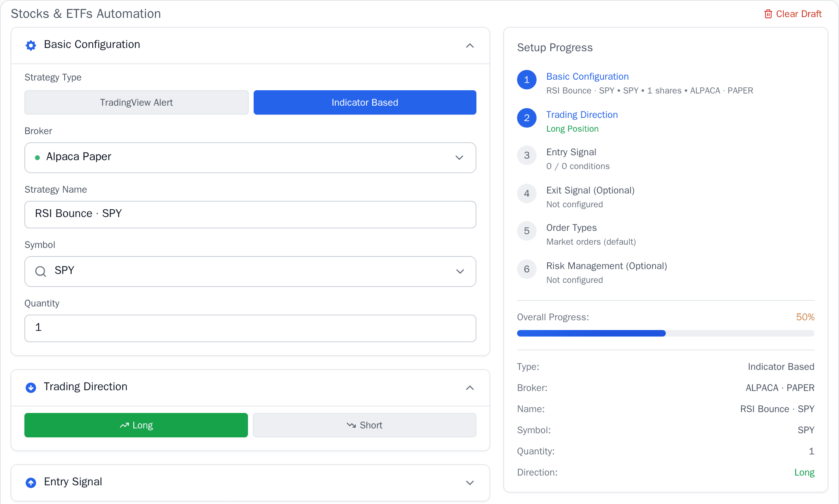
Task: Click '0 / 0 conditions' text
Action: click(x=578, y=166)
